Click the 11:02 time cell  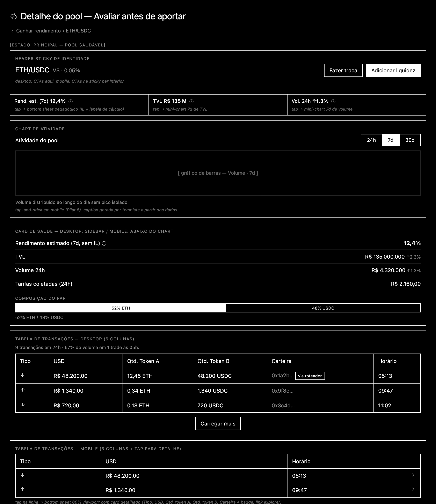(x=397, y=406)
